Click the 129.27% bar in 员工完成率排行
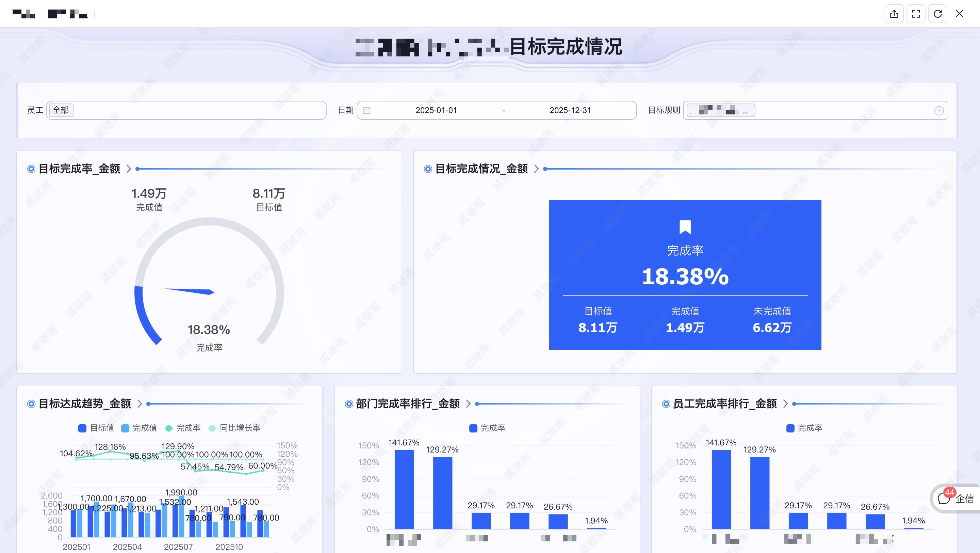980x553 pixels. [760, 493]
